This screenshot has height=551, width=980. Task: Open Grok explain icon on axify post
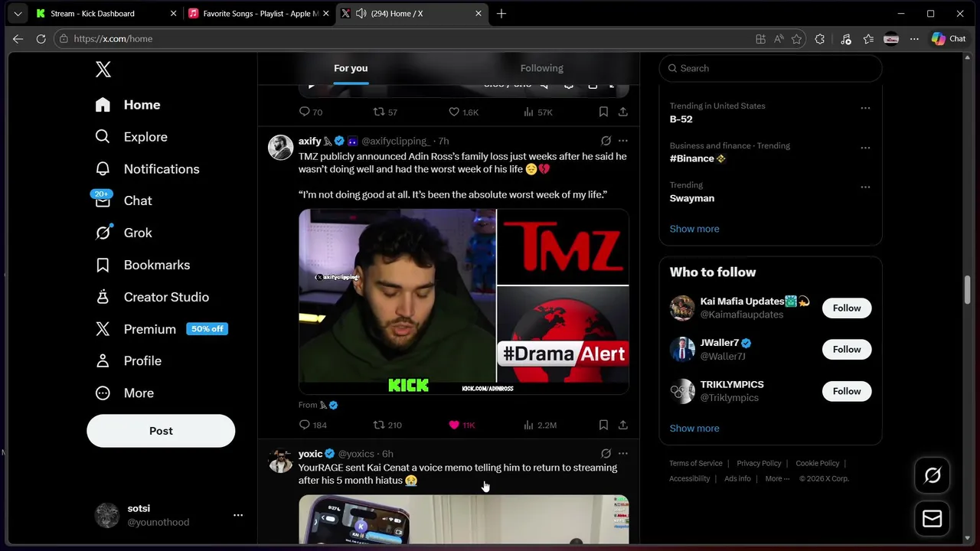point(606,141)
